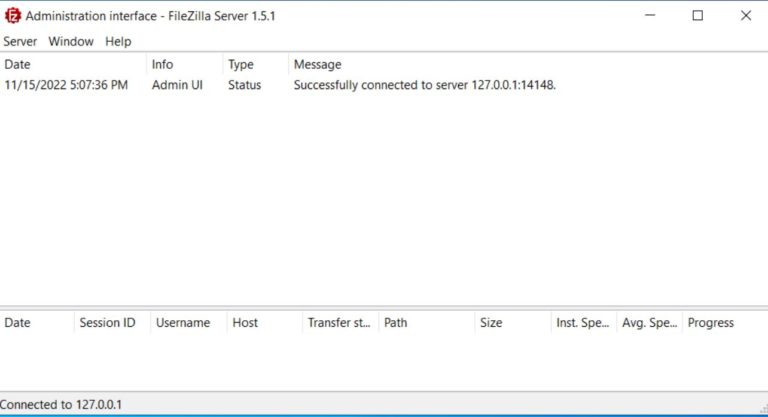Click the Avg. Speed column header
This screenshot has width=768, height=417.
(649, 322)
